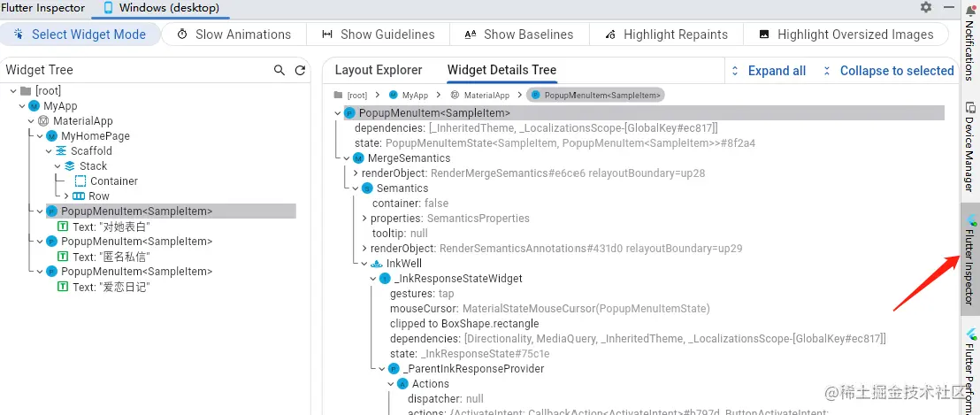
Task: Click Collapse to selected
Action: [888, 71]
